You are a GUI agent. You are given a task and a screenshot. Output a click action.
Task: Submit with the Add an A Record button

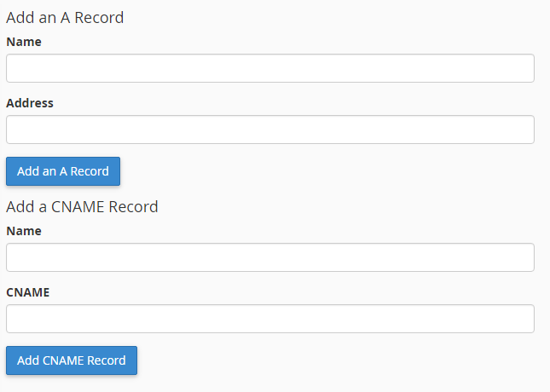coord(63,171)
